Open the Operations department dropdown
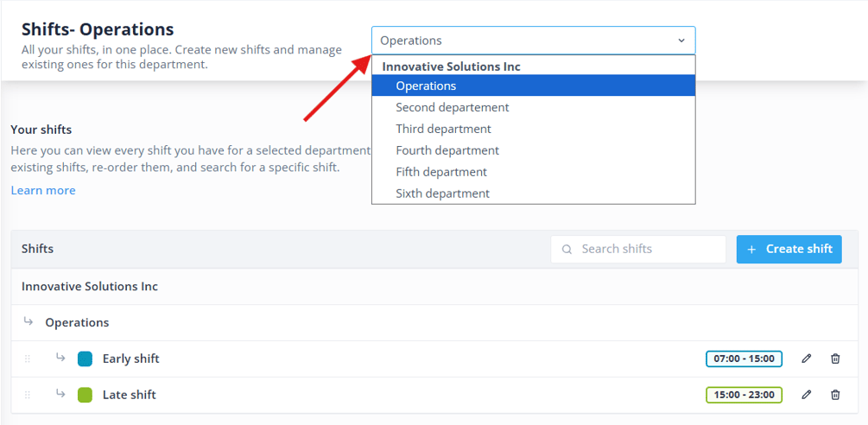 point(533,41)
